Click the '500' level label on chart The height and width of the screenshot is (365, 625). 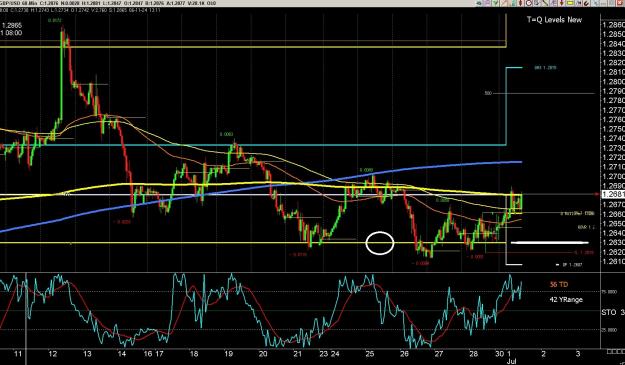click(488, 93)
